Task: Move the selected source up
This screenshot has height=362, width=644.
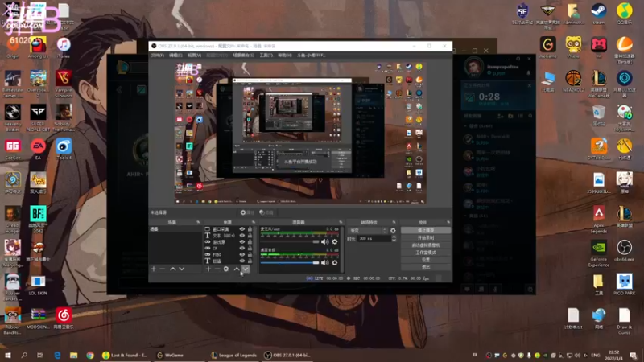Action: point(237,269)
